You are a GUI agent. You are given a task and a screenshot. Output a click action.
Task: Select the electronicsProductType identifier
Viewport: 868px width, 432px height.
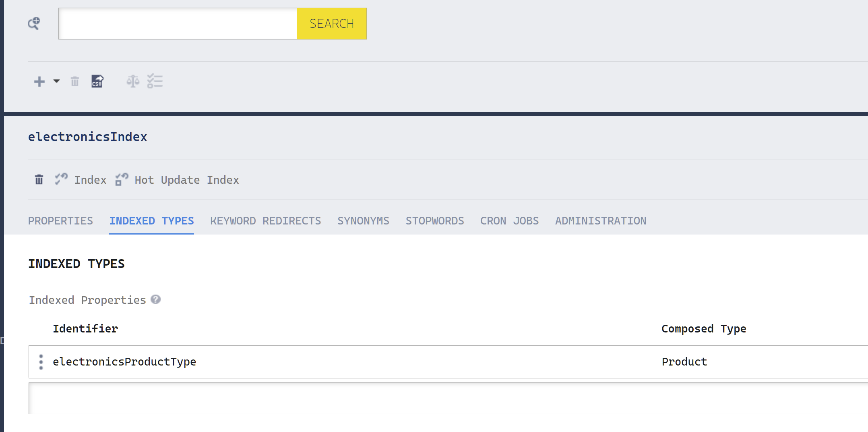click(x=124, y=362)
